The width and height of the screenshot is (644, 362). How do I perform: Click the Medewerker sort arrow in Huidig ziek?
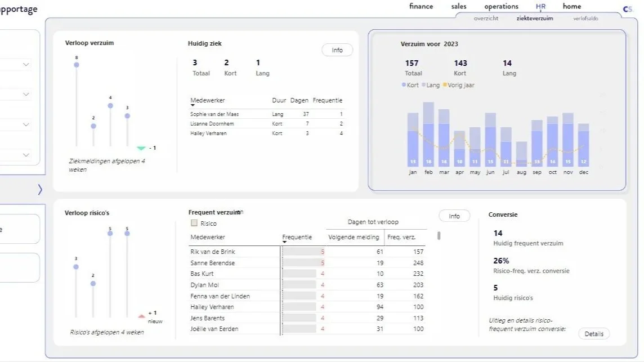click(x=193, y=106)
